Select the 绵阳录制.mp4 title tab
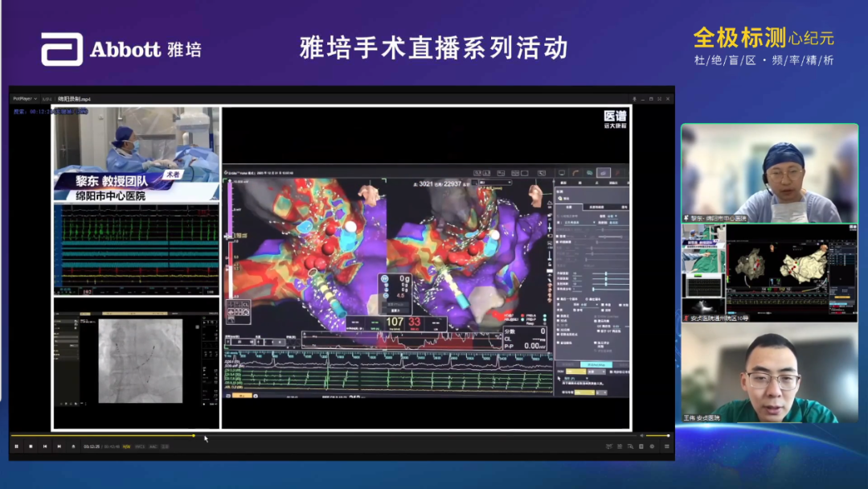The width and height of the screenshot is (868, 489). pyautogui.click(x=74, y=98)
